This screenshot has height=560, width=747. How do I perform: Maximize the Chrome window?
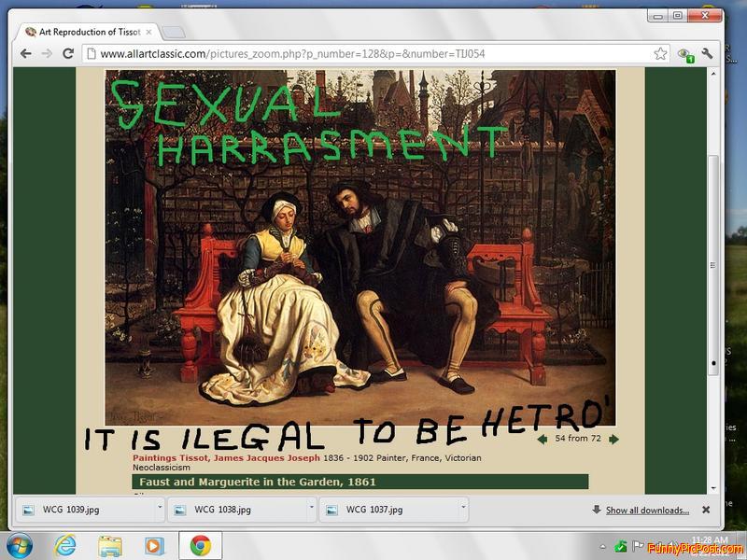tap(678, 16)
